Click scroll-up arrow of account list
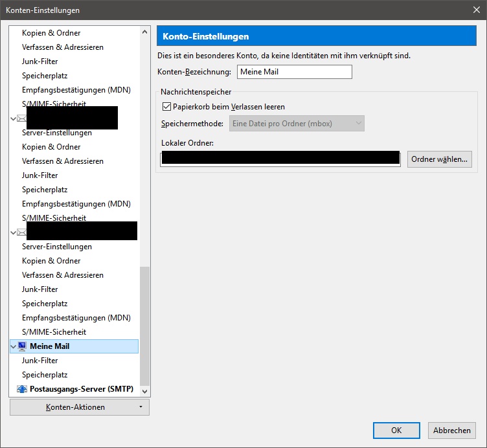This screenshot has width=487, height=448. click(144, 32)
